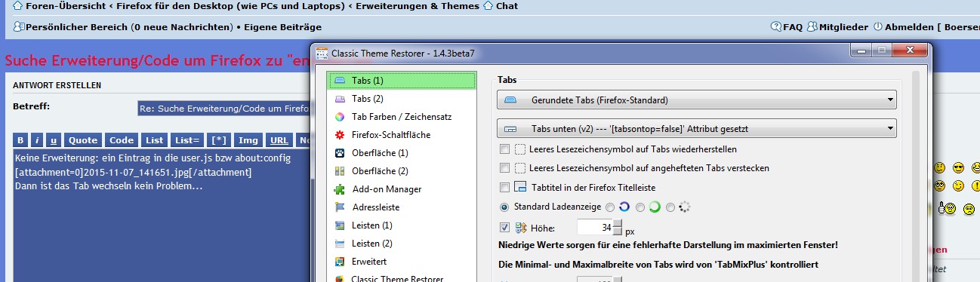Select Standard Ladeanzeige radio button
The height and width of the screenshot is (282, 980).
[504, 207]
